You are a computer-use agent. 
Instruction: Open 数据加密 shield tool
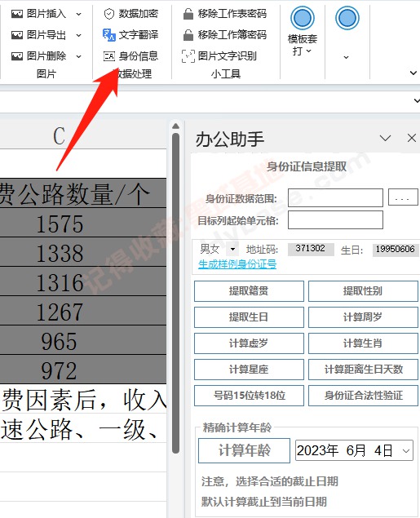(131, 14)
